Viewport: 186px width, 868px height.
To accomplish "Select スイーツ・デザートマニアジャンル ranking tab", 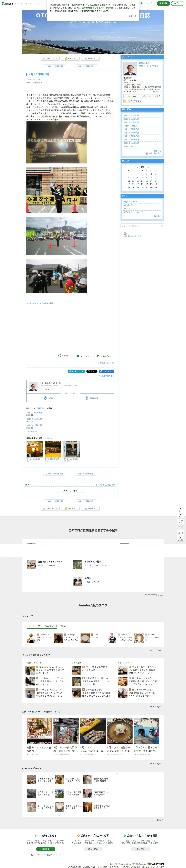I will click(x=42, y=626).
